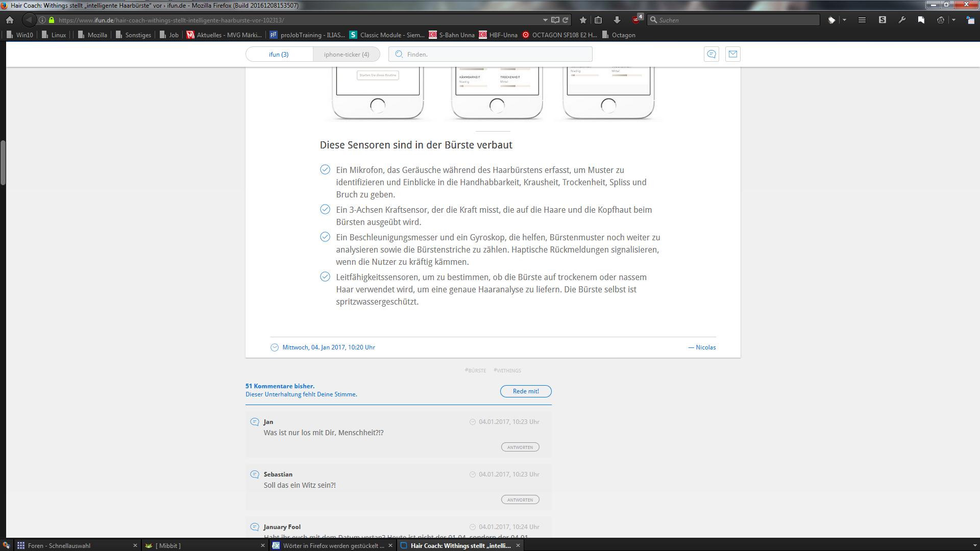
Task: Click the wrench developer tools icon
Action: pyautogui.click(x=902, y=20)
